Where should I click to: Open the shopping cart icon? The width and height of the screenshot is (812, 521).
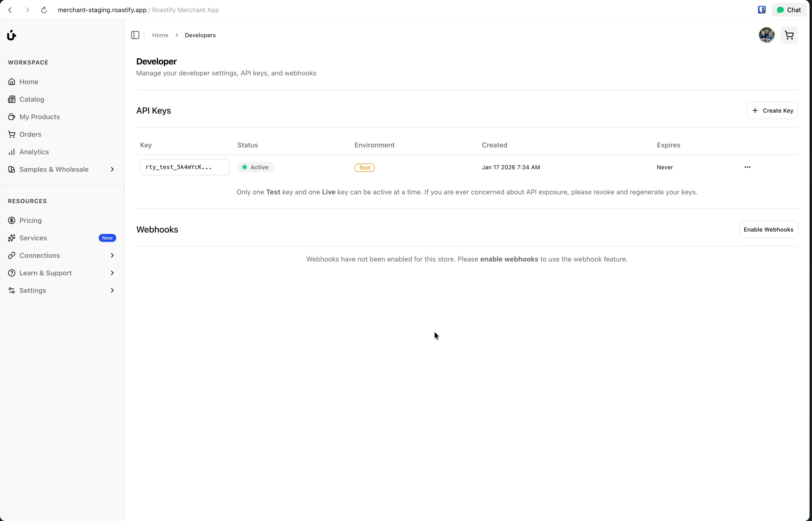click(x=789, y=35)
